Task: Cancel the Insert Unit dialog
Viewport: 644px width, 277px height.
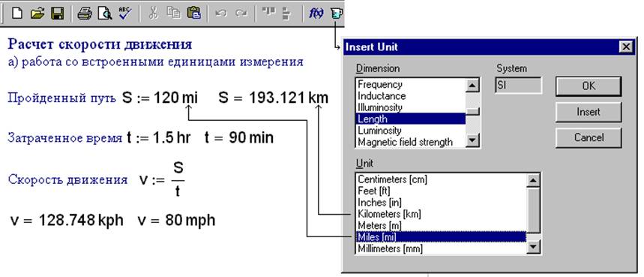Action: pos(588,137)
